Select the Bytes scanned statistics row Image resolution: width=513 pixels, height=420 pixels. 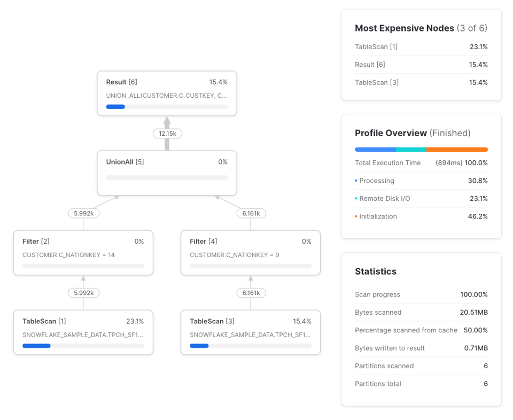(x=421, y=313)
